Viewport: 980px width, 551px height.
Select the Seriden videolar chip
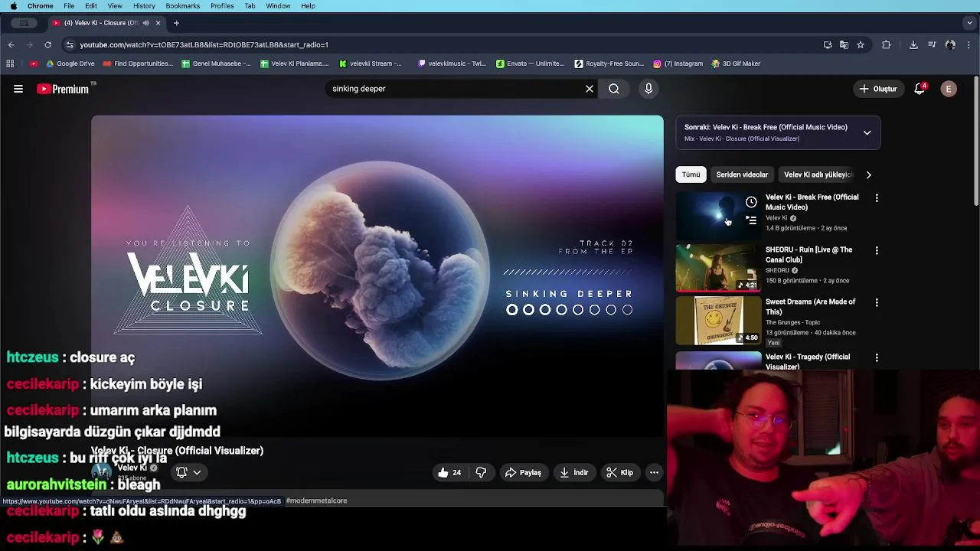742,174
